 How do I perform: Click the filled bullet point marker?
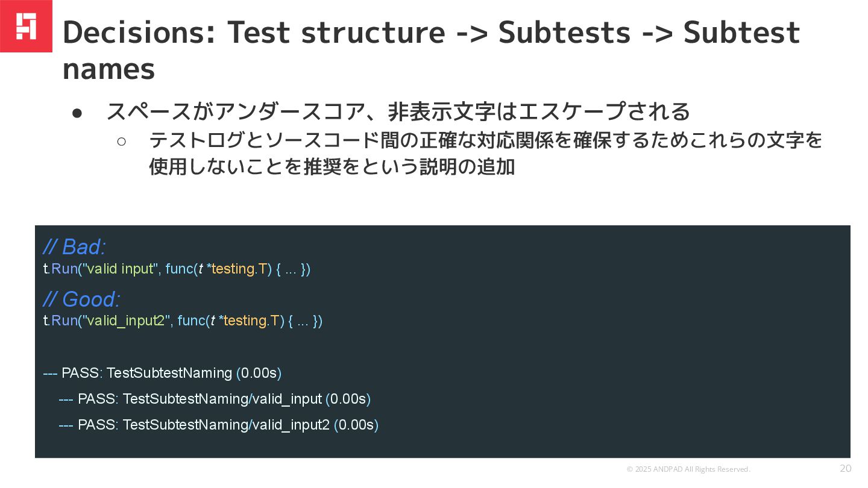(77, 113)
